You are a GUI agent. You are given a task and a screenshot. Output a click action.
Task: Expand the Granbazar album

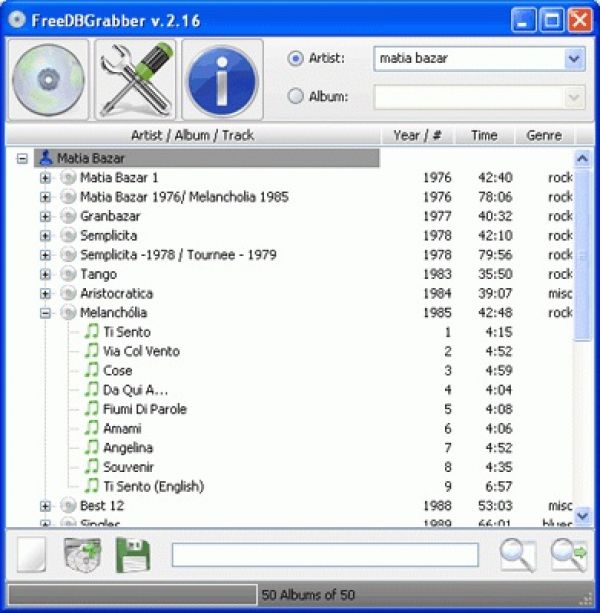pyautogui.click(x=45, y=216)
